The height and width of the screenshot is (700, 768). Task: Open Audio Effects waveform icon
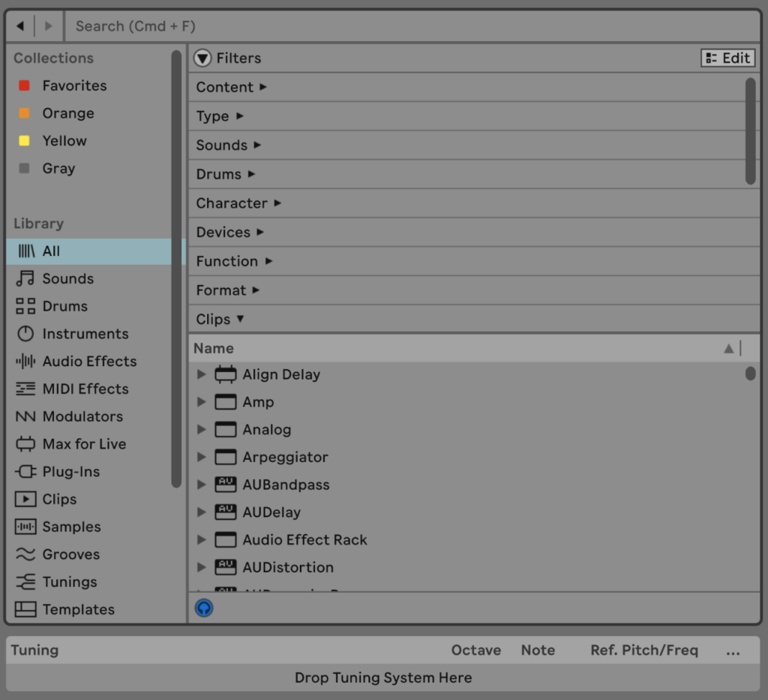(x=25, y=362)
